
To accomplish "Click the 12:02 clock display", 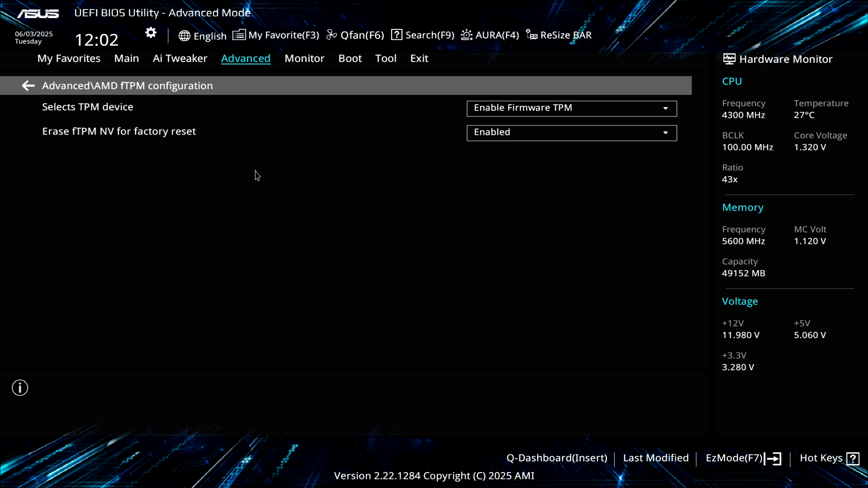I will [96, 40].
